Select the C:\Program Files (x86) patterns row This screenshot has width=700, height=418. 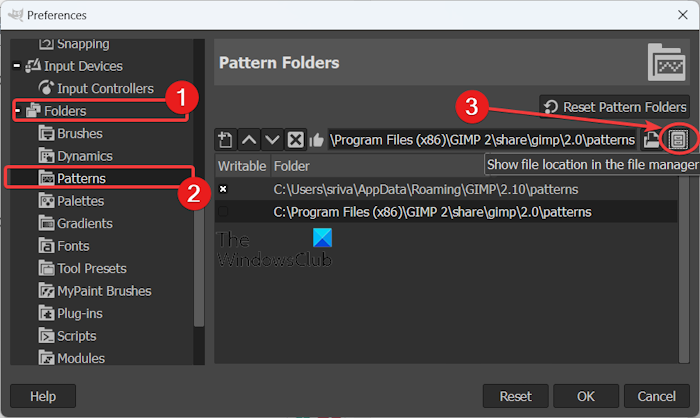pos(446,212)
